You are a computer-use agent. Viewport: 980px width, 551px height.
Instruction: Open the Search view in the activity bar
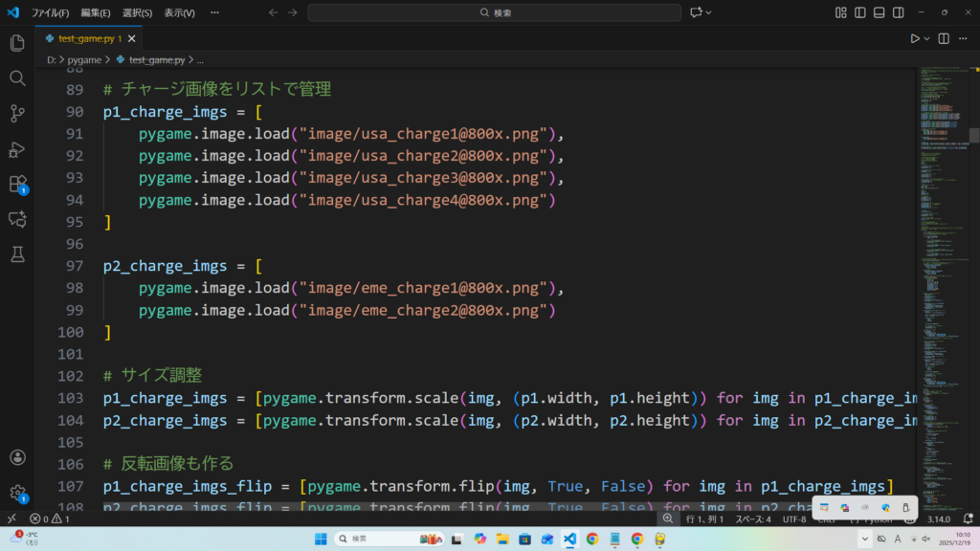coord(16,78)
